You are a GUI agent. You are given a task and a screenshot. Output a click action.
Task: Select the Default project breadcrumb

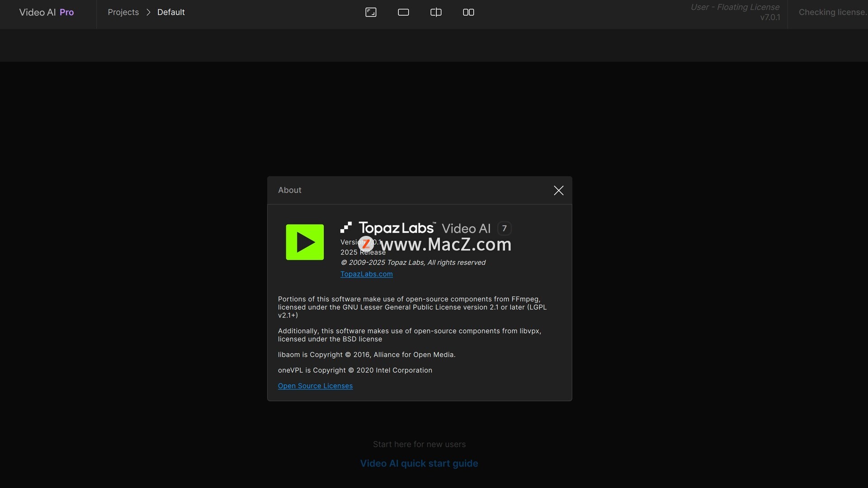(171, 12)
